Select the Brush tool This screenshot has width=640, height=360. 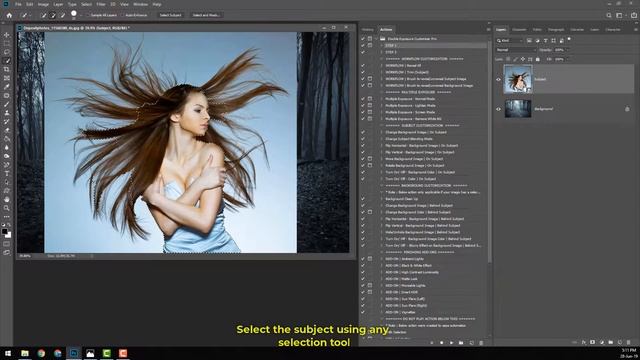[7, 104]
